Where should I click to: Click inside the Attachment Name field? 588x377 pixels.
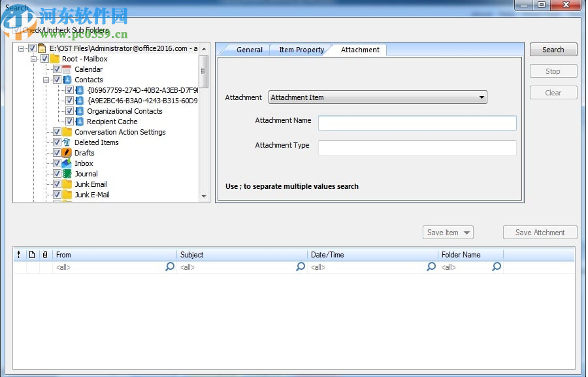[x=416, y=123]
